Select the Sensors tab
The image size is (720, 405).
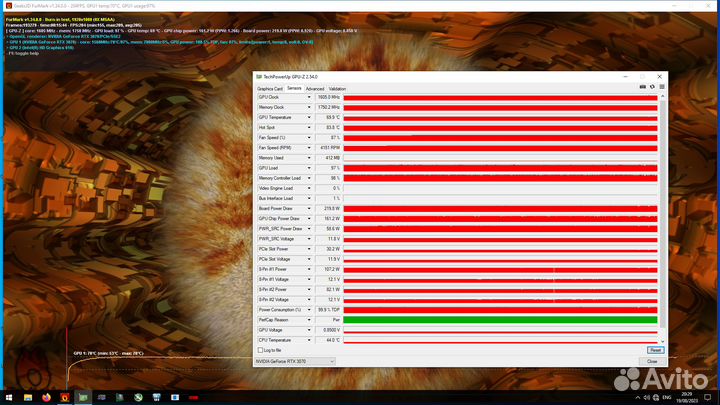294,88
